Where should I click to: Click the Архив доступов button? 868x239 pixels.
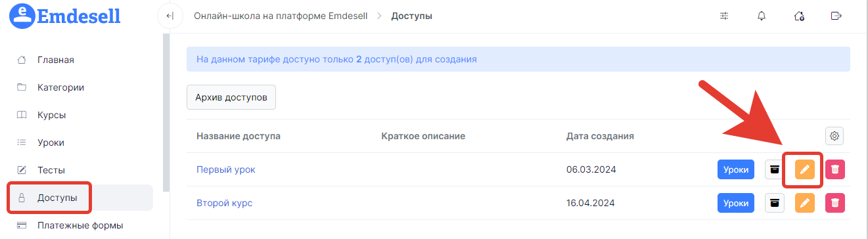click(x=231, y=97)
